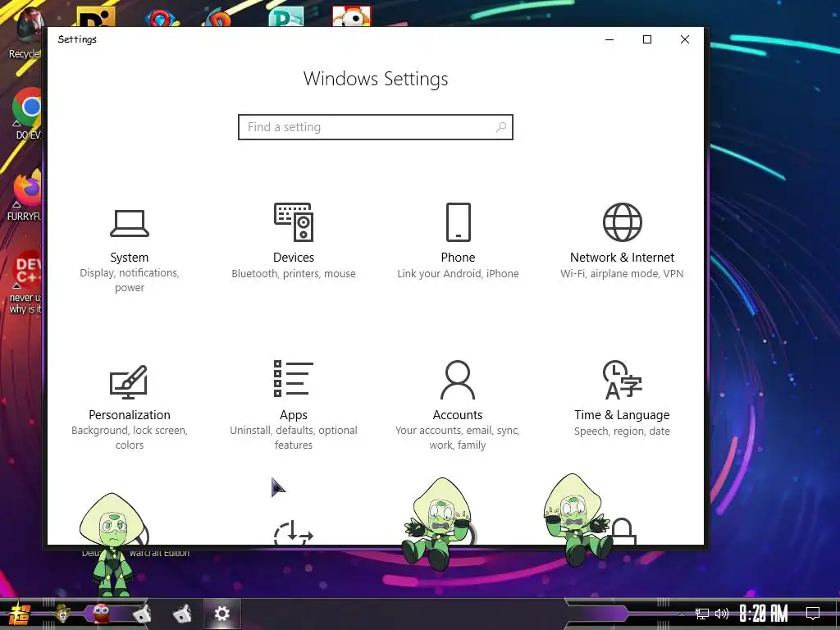Open Network & Internet settings

(622, 242)
